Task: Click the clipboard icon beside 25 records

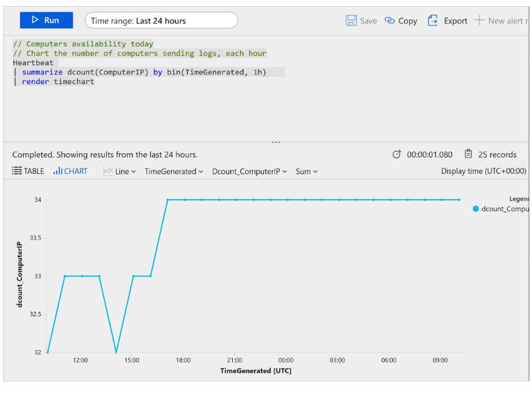Action: pos(467,154)
